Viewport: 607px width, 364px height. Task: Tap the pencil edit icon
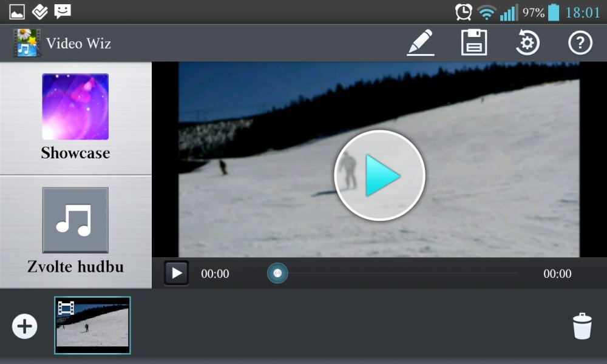point(421,43)
